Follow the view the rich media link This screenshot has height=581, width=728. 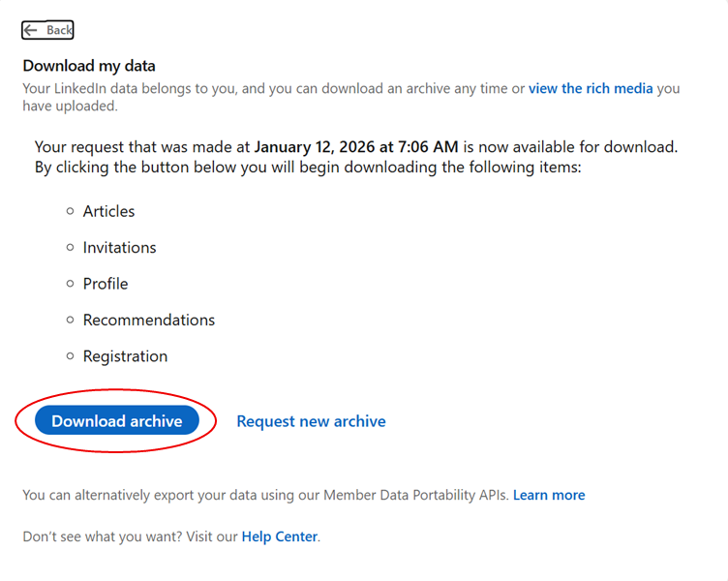(591, 88)
